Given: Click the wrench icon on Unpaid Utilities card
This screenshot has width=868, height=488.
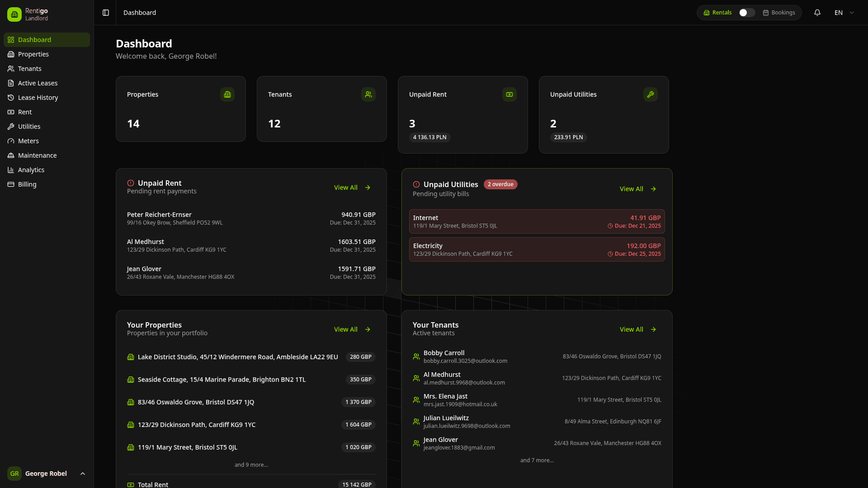Looking at the screenshot, I should (651, 94).
